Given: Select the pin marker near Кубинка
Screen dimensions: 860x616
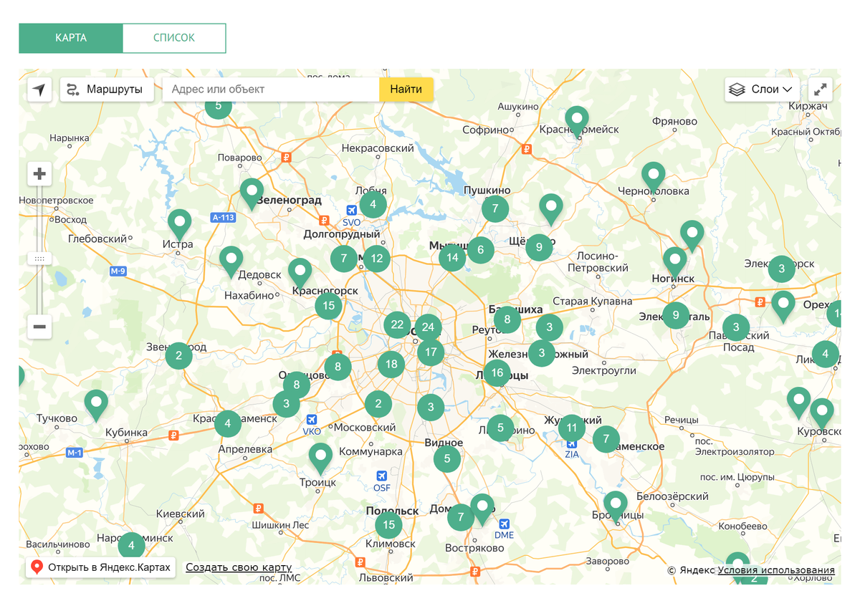Looking at the screenshot, I should point(96,403).
